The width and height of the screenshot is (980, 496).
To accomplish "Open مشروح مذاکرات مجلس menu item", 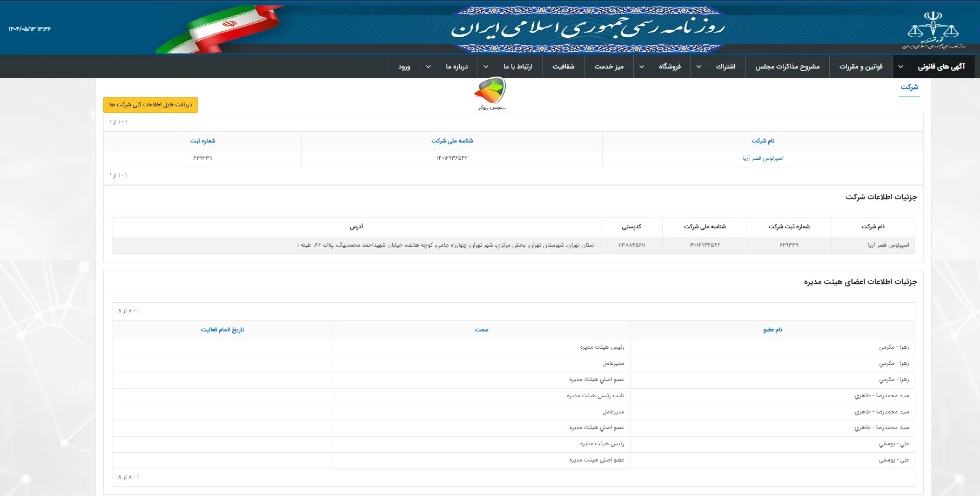I will click(x=787, y=66).
